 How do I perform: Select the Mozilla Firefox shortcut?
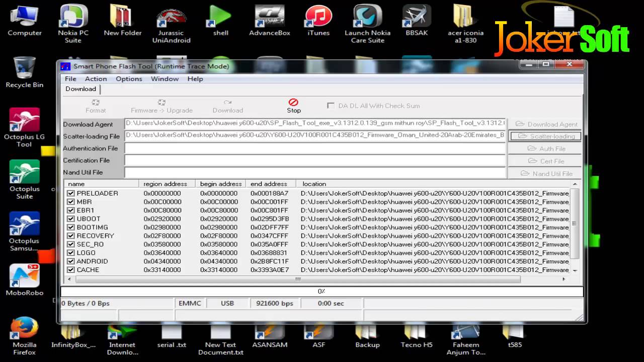24,336
